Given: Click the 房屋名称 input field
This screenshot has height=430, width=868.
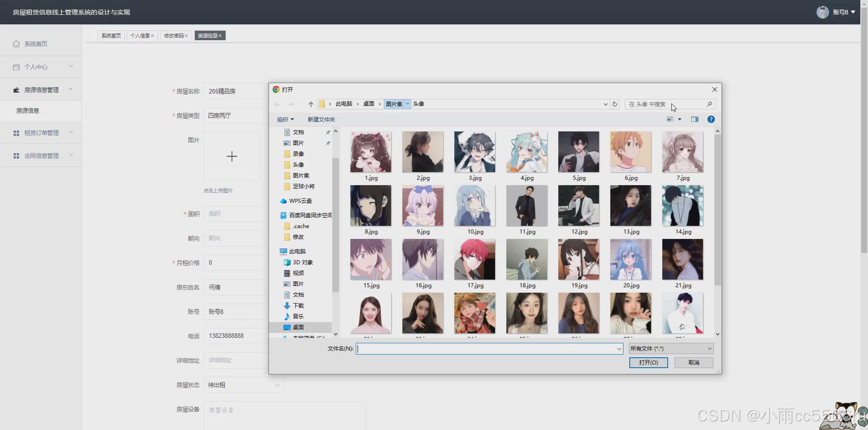Looking at the screenshot, I should (x=236, y=91).
